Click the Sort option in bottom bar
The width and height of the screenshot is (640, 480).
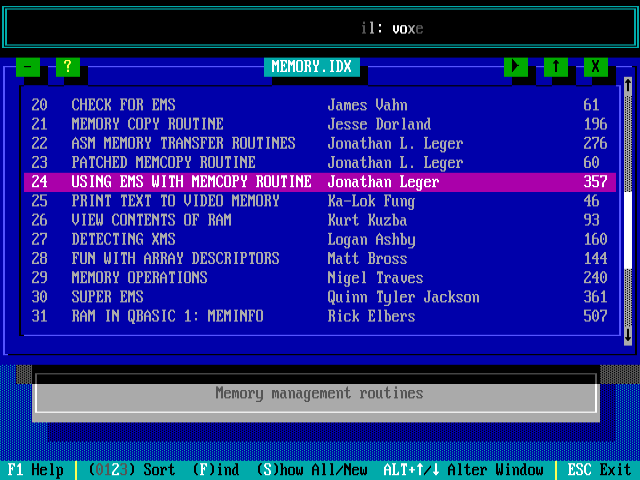coord(132,470)
